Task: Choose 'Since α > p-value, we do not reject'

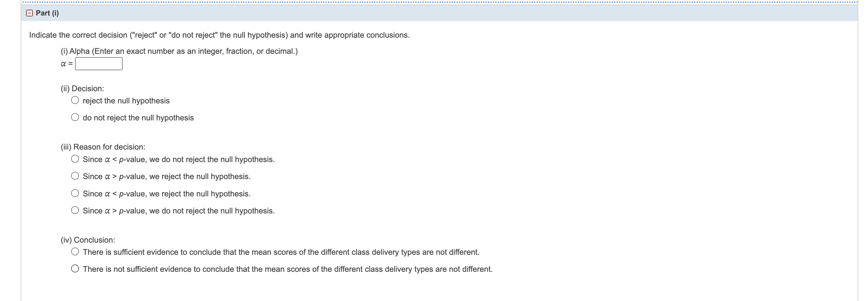Action: pyautogui.click(x=75, y=210)
